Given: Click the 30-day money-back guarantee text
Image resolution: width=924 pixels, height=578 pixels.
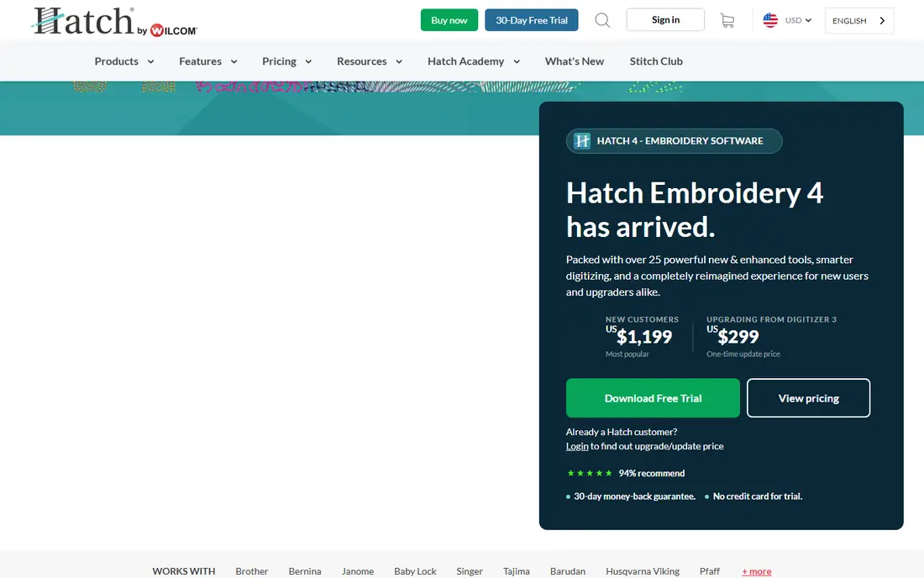Looking at the screenshot, I should point(635,497).
